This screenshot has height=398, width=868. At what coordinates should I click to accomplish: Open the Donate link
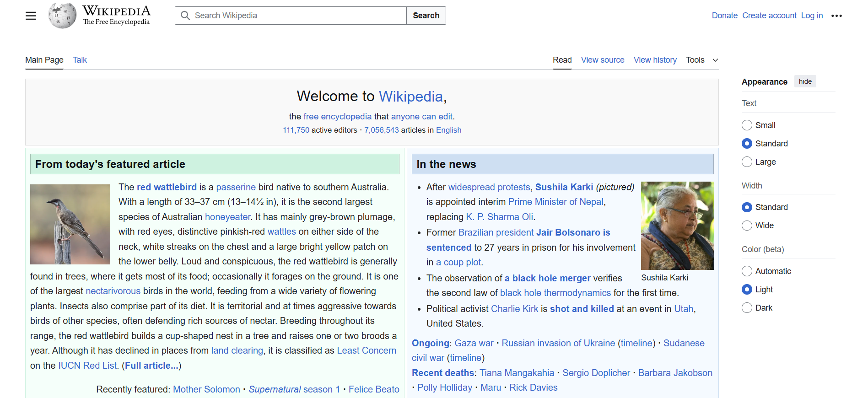click(724, 16)
